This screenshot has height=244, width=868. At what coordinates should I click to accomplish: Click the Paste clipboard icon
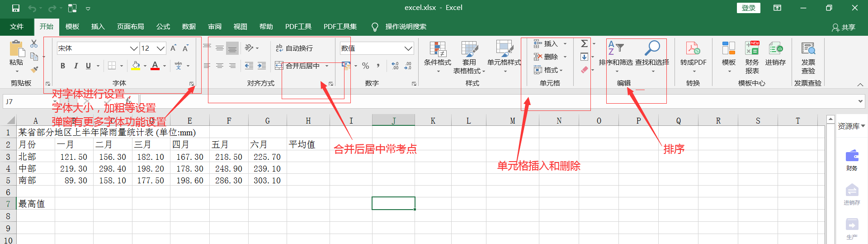[x=16, y=49]
